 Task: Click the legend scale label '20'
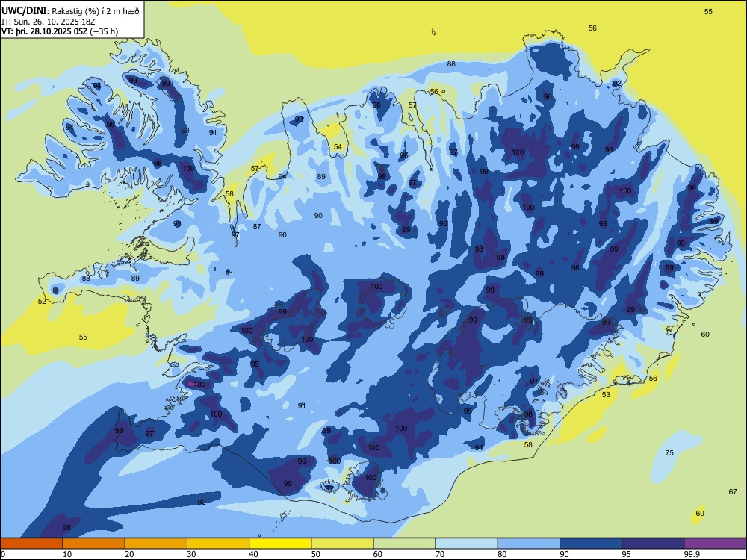[x=129, y=554]
